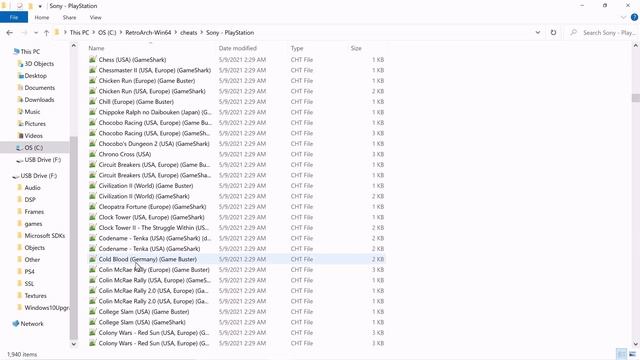The width and height of the screenshot is (640, 360).
Task: Open recent locations dropdown arrow
Action: 36,33
